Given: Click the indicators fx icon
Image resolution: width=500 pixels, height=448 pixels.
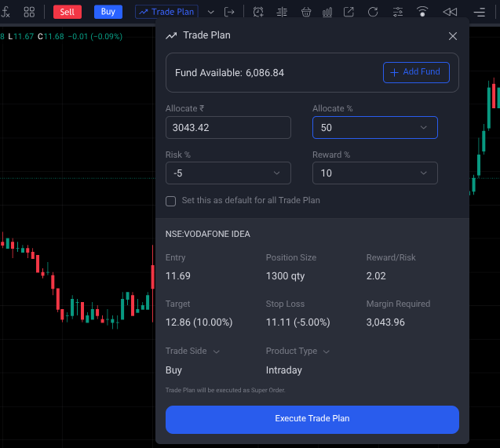Looking at the screenshot, I should click(5, 12).
